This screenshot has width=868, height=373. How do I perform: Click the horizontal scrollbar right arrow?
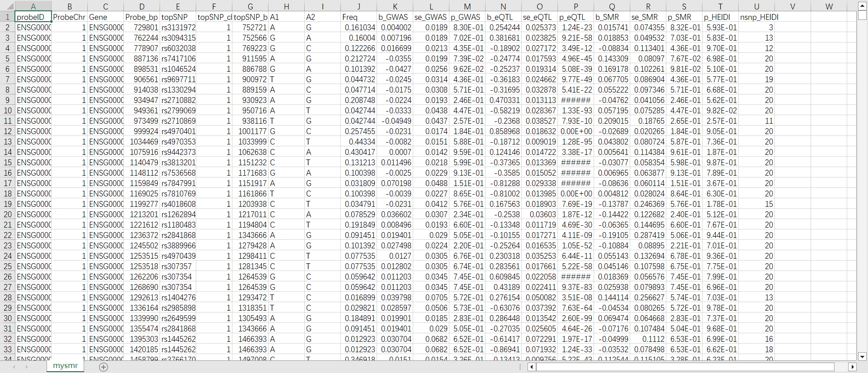click(853, 367)
